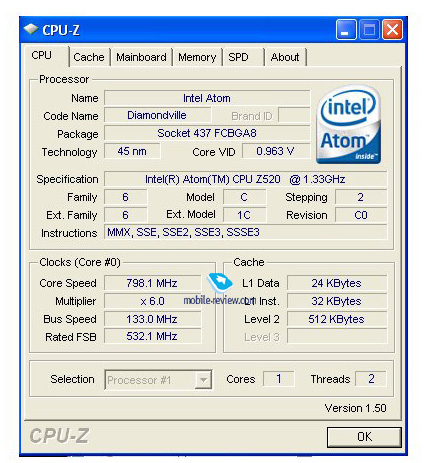Click the Level 2 cache 512 KBytes field

tap(337, 319)
